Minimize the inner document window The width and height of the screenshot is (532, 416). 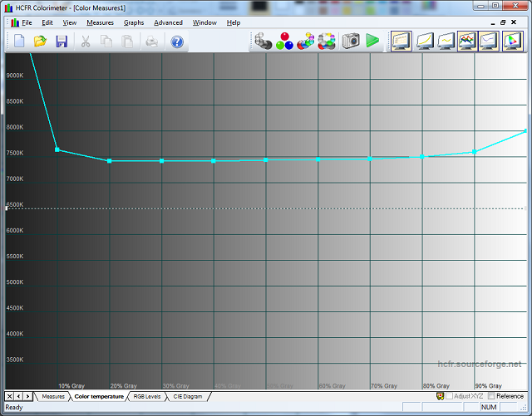click(493, 22)
